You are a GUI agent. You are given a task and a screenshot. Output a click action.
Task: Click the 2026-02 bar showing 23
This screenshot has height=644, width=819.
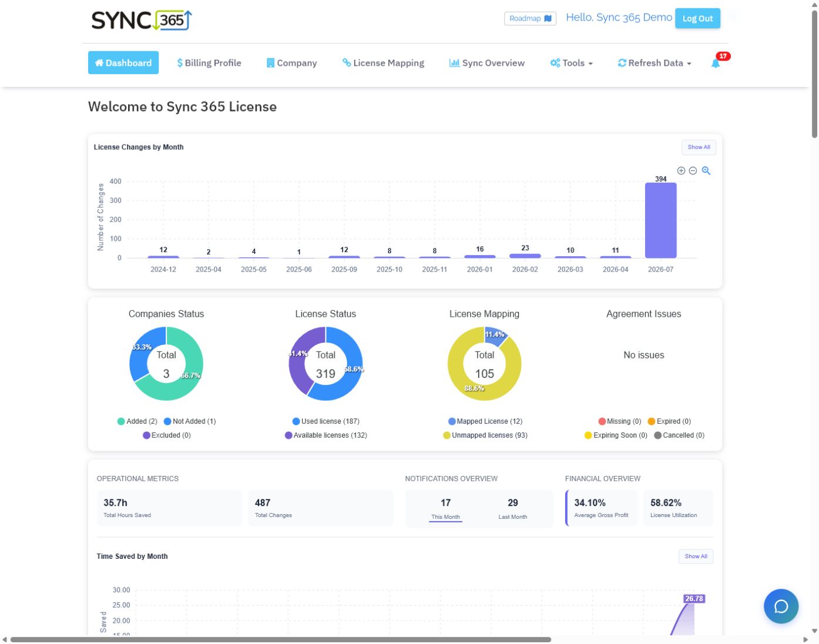[525, 256]
